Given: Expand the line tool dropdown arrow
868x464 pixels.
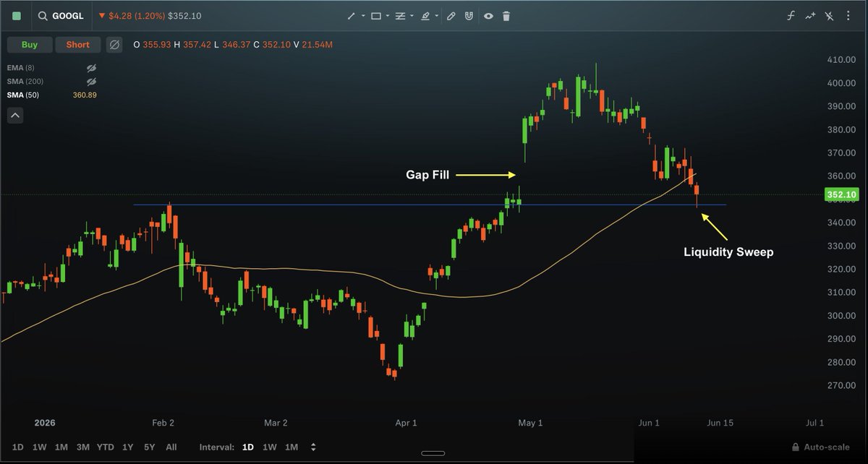Looking at the screenshot, I should point(362,16).
